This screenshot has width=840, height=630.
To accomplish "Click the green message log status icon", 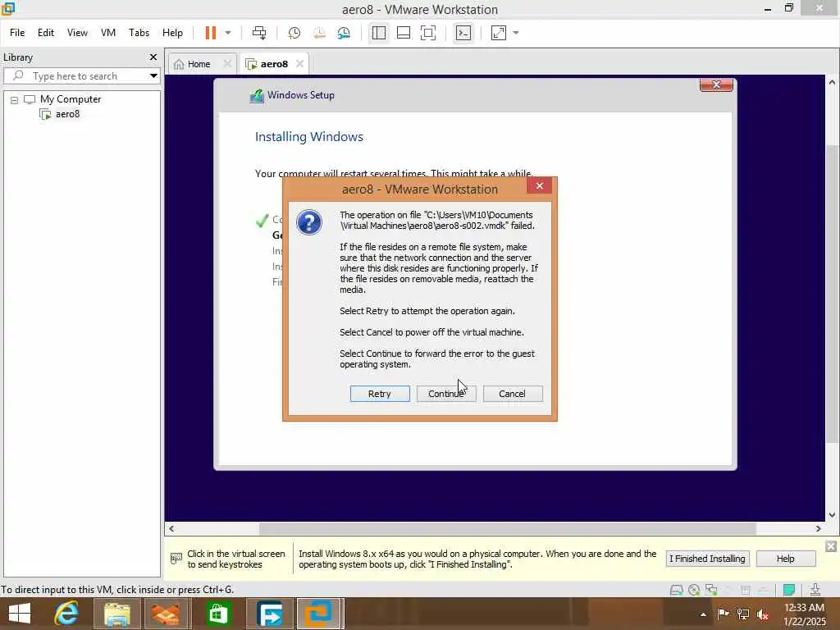I will [789, 590].
